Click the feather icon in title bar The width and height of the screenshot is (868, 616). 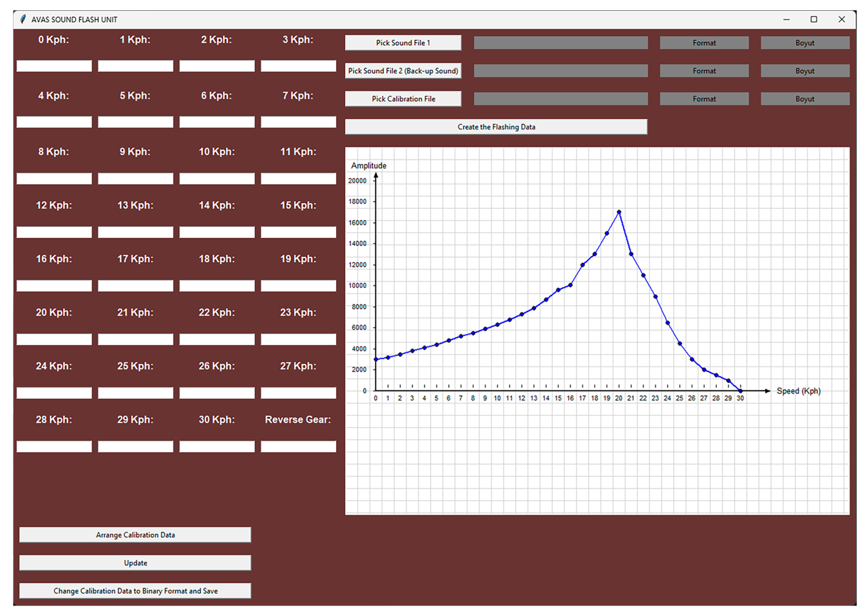[23, 19]
